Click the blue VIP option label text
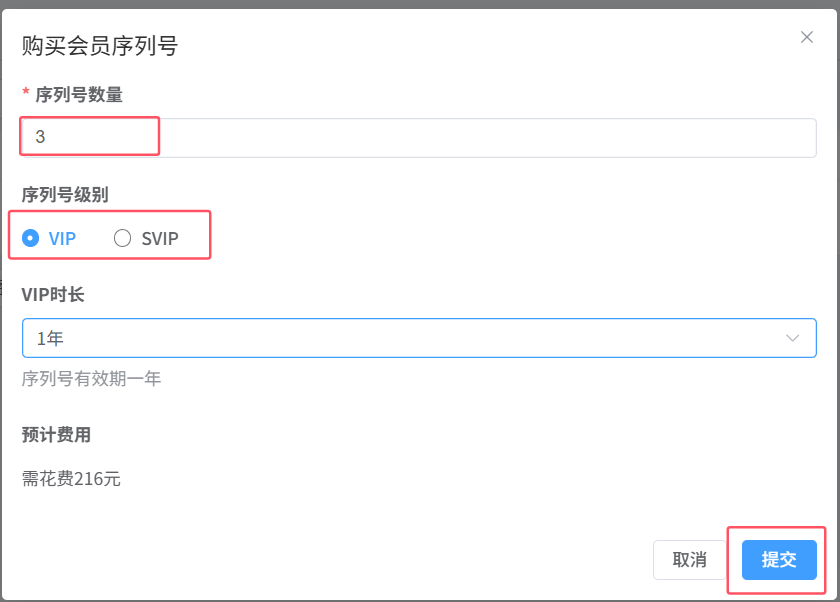 pyautogui.click(x=62, y=239)
